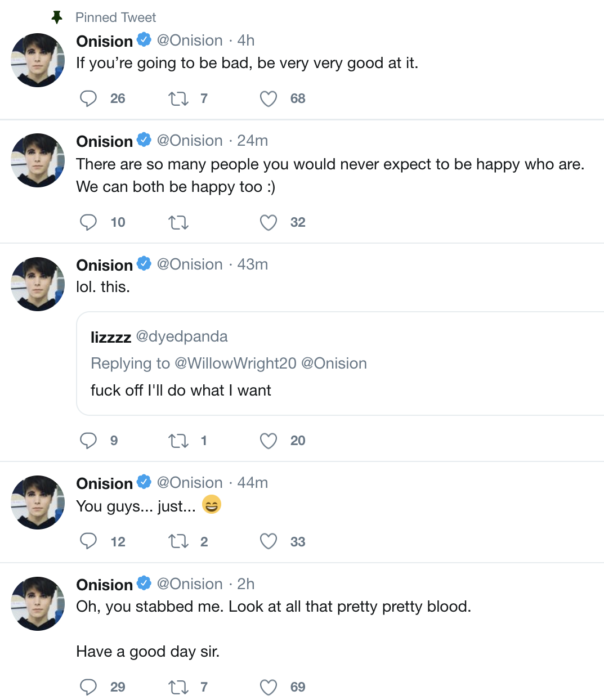Like the pinned tweet with 68 likes
The image size is (604, 700).
pyautogui.click(x=269, y=99)
